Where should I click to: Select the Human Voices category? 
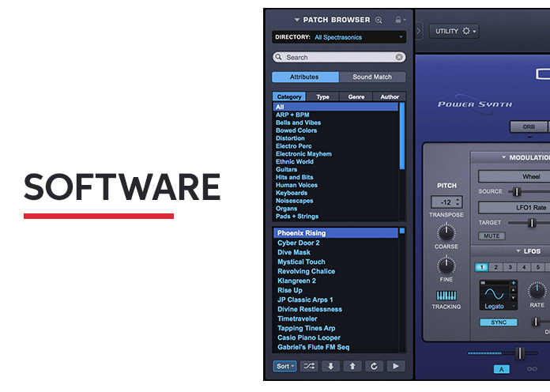pos(336,185)
